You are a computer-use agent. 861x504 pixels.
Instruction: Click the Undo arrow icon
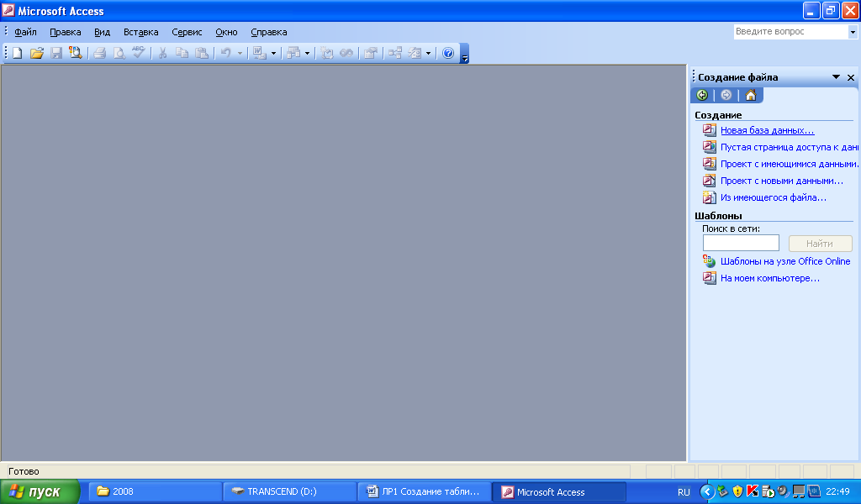pyautogui.click(x=225, y=53)
